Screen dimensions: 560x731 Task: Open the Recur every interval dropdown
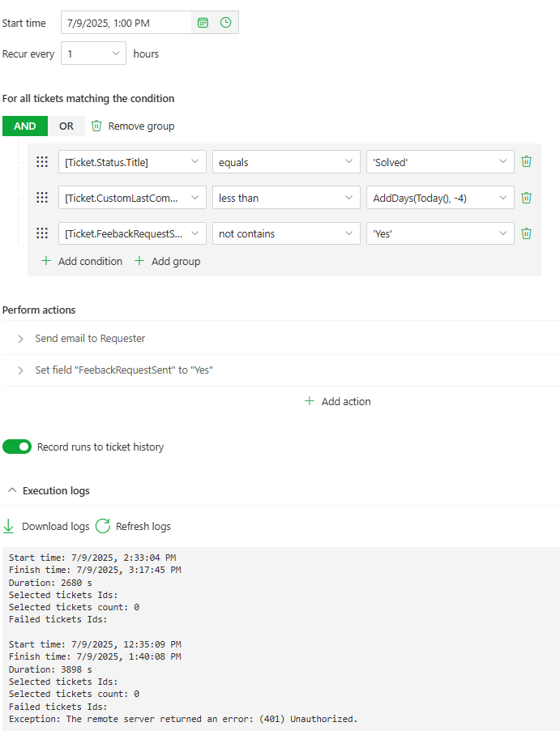[x=93, y=54]
